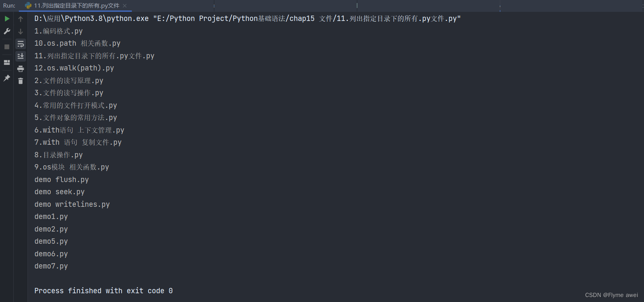Viewport: 644px width, 302px height.
Task: Click the Stop process square icon
Action: (x=7, y=47)
